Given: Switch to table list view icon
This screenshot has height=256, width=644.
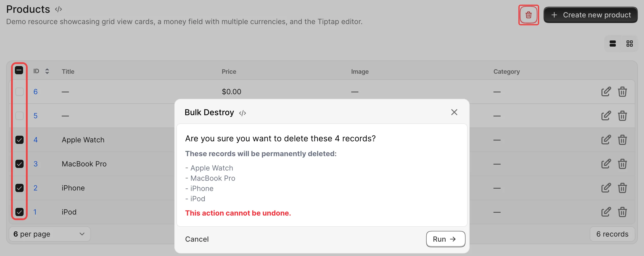Looking at the screenshot, I should (x=613, y=44).
